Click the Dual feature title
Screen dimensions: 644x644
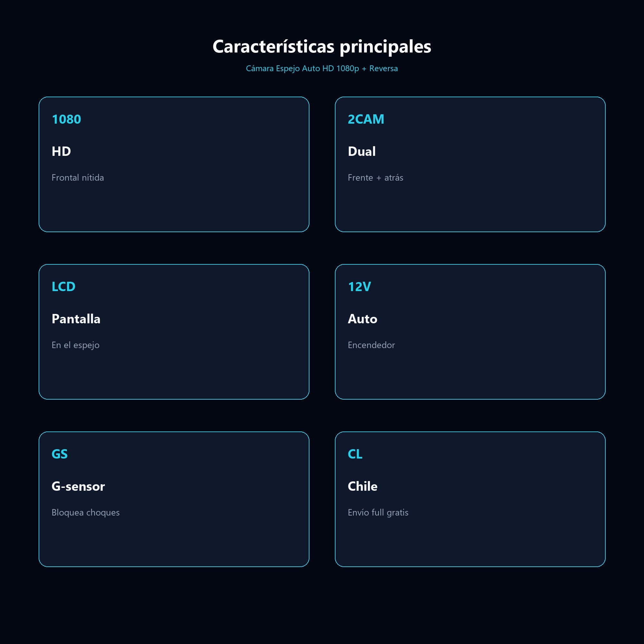point(362,151)
